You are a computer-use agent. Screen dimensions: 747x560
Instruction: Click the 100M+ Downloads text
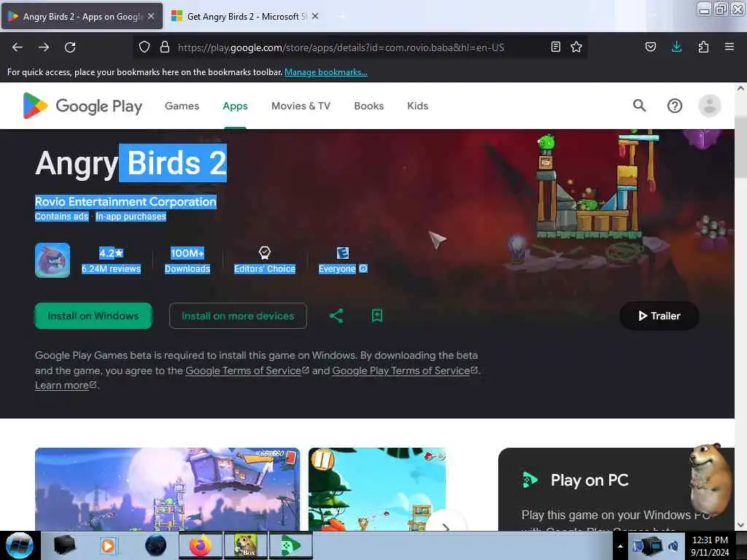pyautogui.click(x=187, y=260)
